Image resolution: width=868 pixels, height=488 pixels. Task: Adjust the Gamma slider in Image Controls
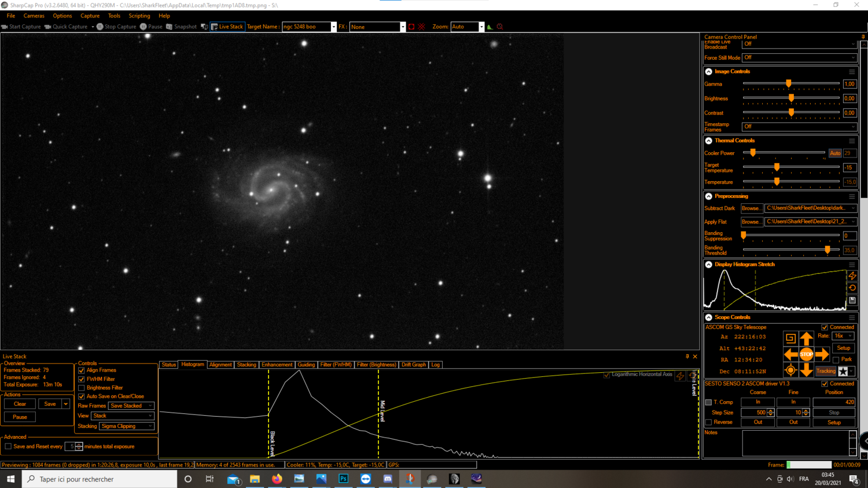(788, 83)
